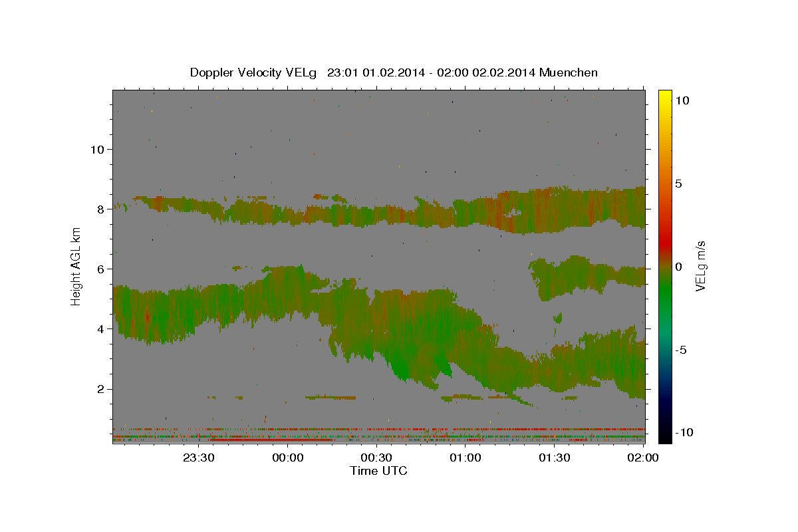Image resolution: width=798 pixels, height=532 pixels.
Task: Click the yellow top of the colorbar
Action: coord(664,94)
